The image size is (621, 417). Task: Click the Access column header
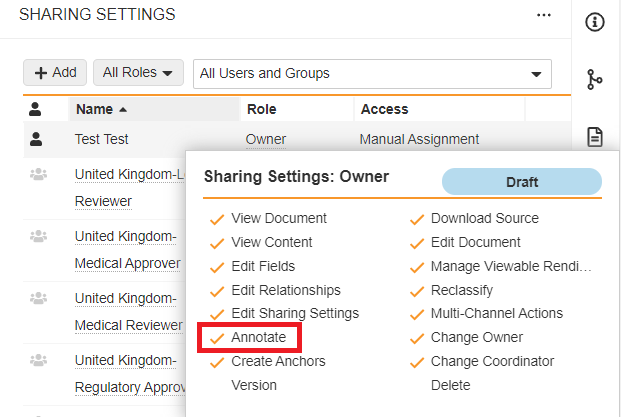coord(384,109)
